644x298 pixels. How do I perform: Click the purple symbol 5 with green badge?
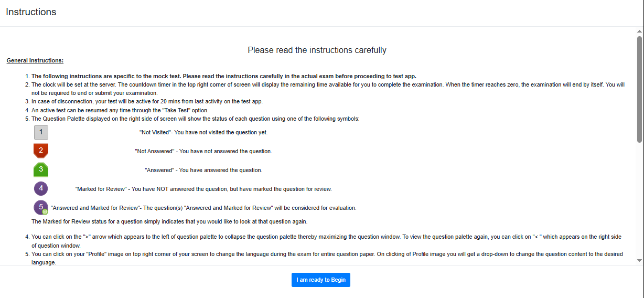tap(41, 207)
